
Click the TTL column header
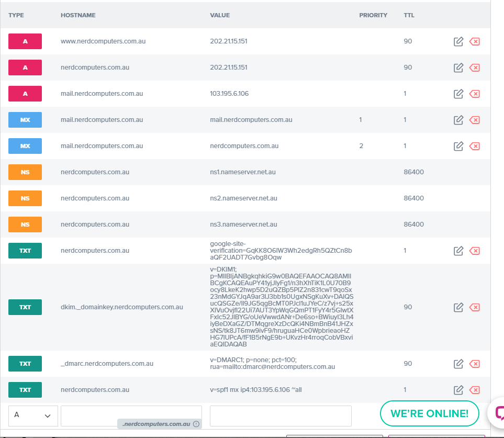[x=409, y=15]
